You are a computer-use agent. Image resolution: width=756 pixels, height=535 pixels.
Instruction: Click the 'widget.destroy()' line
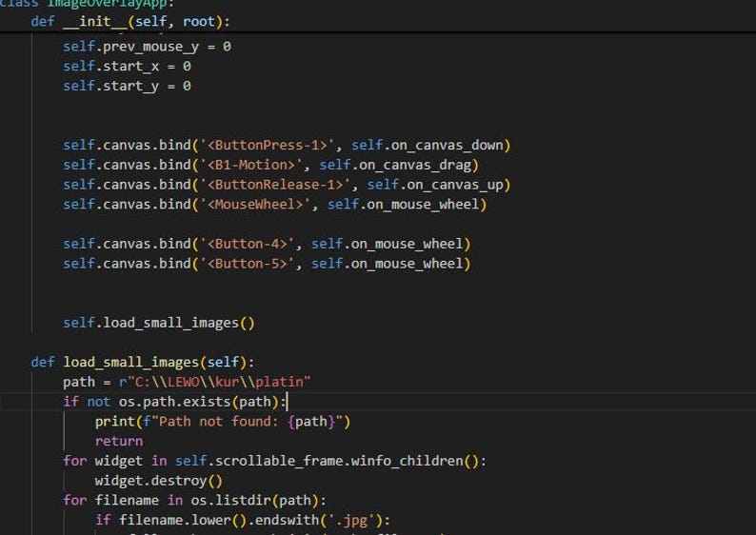coord(159,481)
